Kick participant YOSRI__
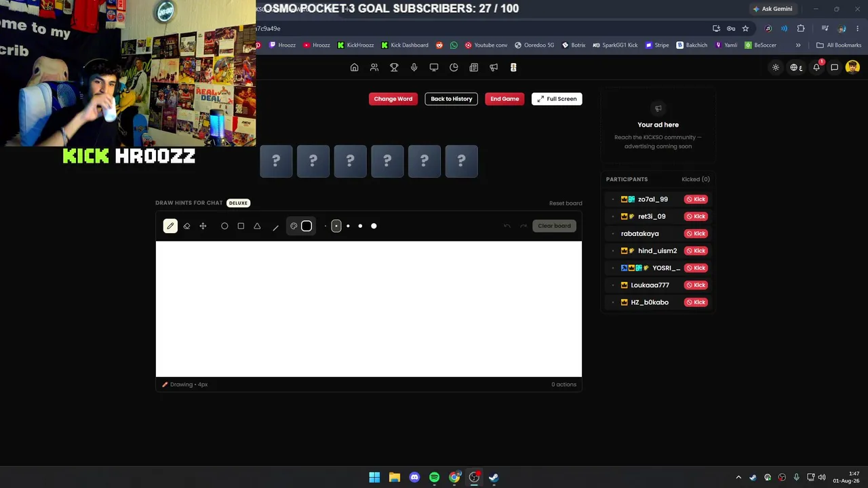The image size is (868, 488). (696, 268)
